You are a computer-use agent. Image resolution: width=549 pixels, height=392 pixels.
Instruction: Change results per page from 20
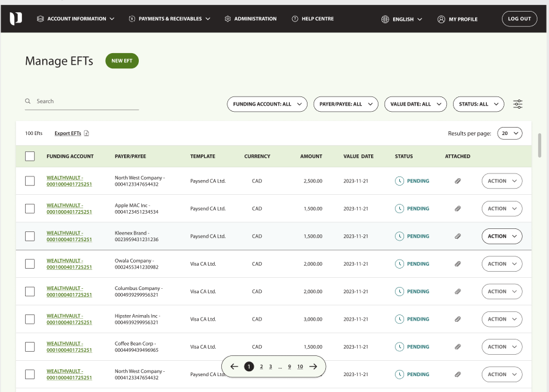point(509,133)
